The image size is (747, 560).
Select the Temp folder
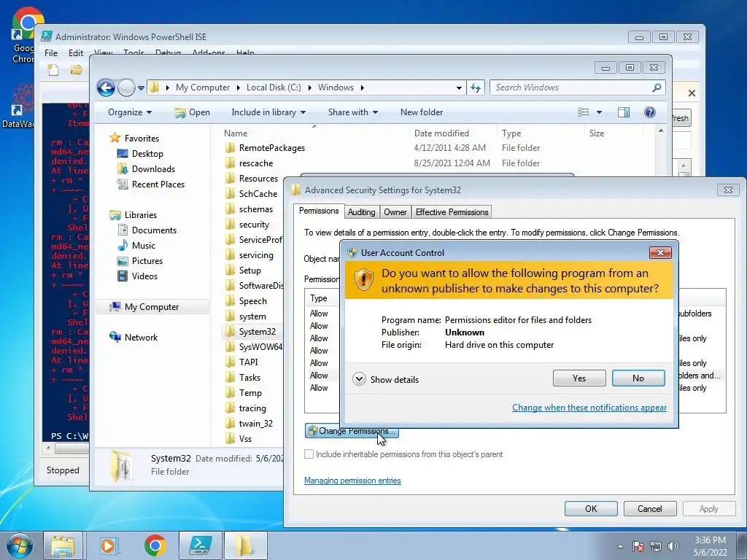250,393
